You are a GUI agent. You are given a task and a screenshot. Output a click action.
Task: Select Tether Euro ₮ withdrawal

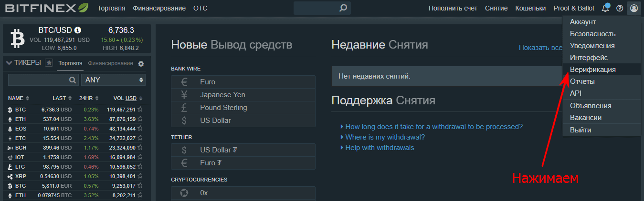[243, 163]
